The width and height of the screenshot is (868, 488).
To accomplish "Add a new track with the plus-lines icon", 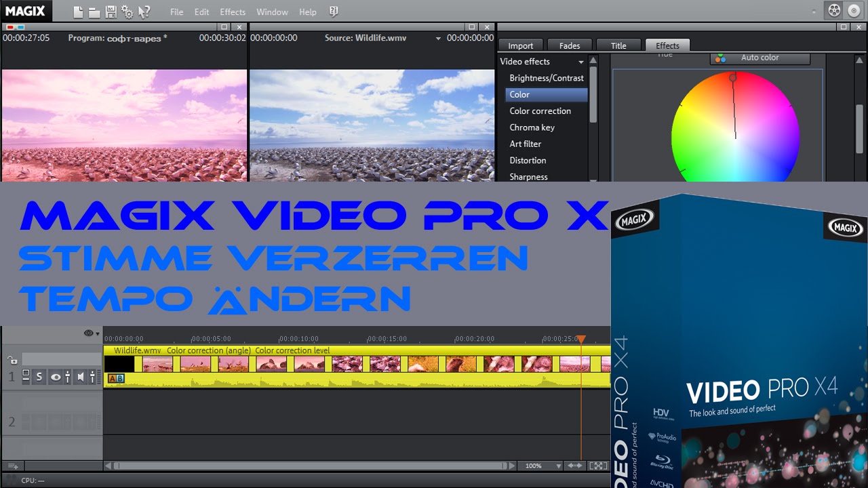I will tap(12, 466).
